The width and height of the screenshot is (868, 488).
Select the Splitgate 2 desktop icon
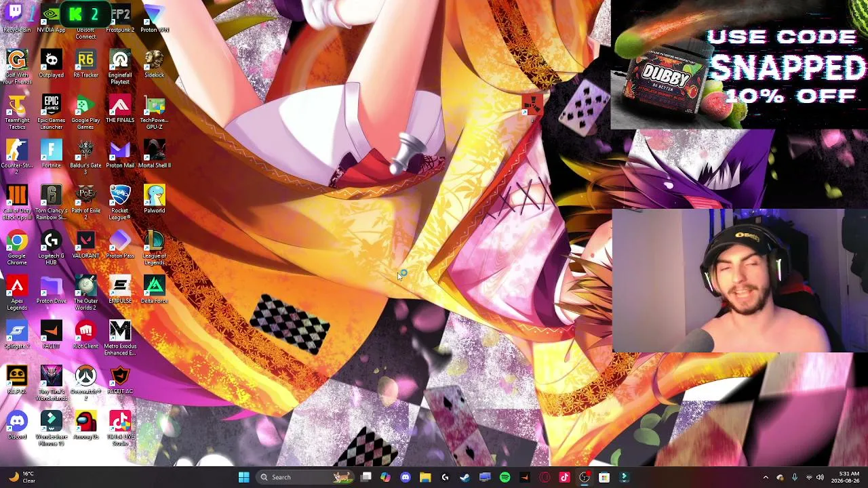point(17,335)
